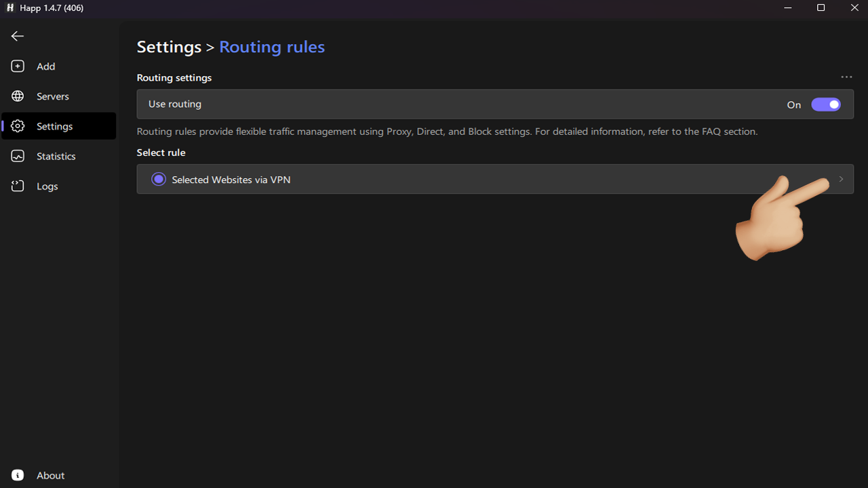Go to Settings in the breadcrumb
This screenshot has height=488, width=868.
tap(169, 47)
